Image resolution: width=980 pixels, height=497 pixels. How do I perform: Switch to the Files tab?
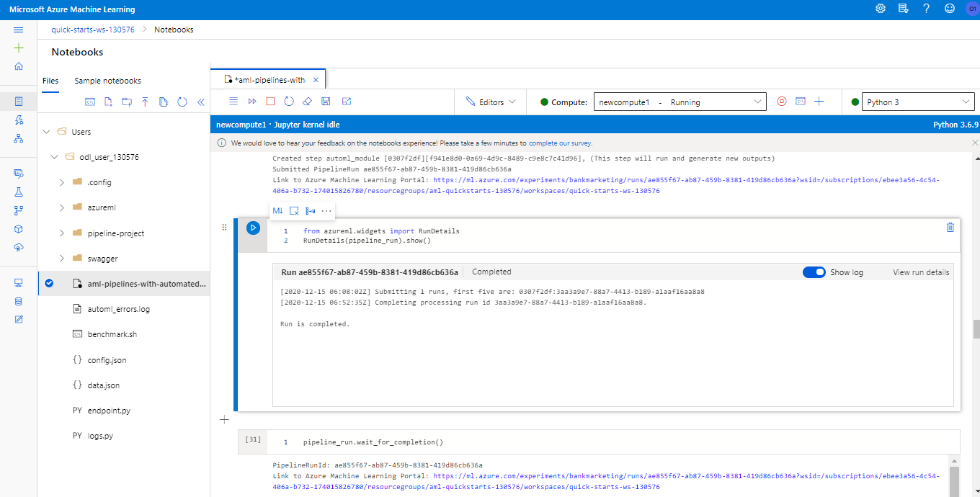click(x=50, y=81)
